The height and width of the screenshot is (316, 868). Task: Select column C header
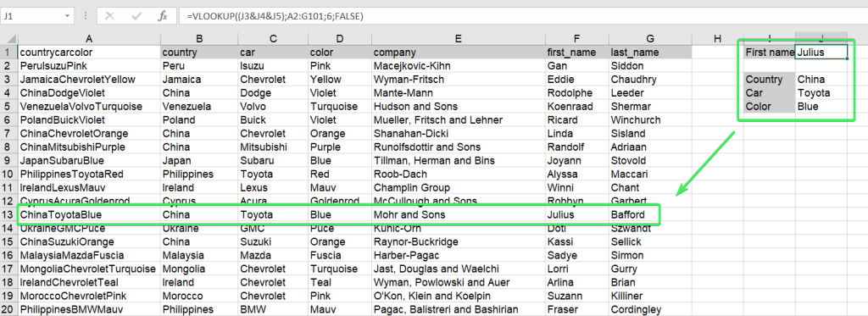273,38
